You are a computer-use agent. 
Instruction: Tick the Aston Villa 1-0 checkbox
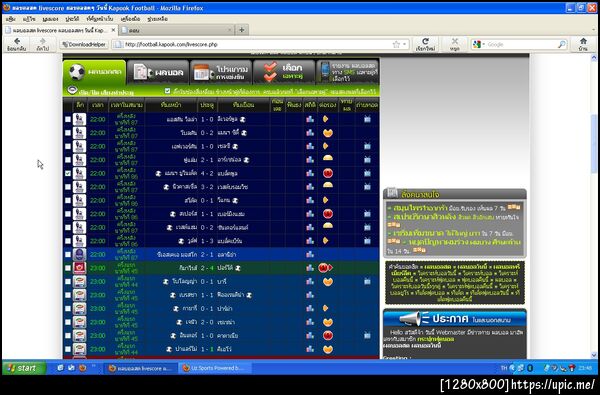click(68, 119)
